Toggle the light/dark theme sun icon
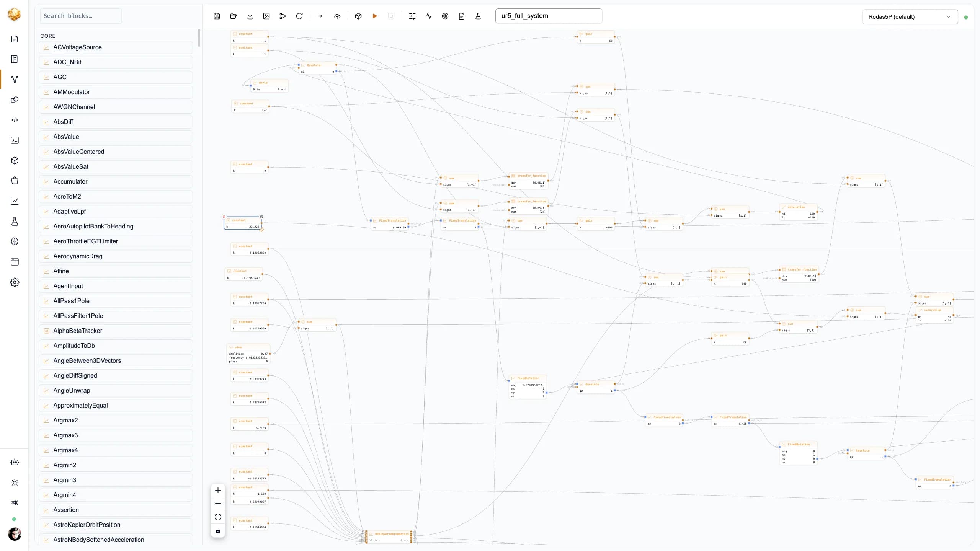 click(x=15, y=483)
